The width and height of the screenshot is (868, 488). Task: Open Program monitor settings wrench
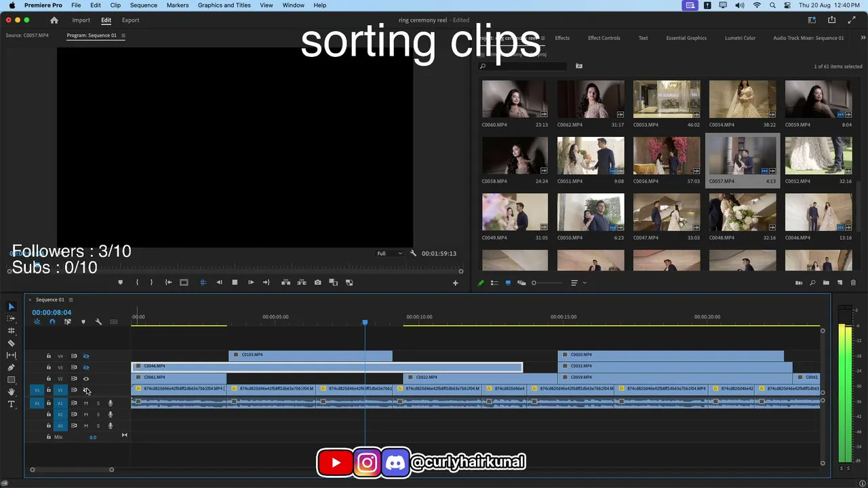(413, 253)
